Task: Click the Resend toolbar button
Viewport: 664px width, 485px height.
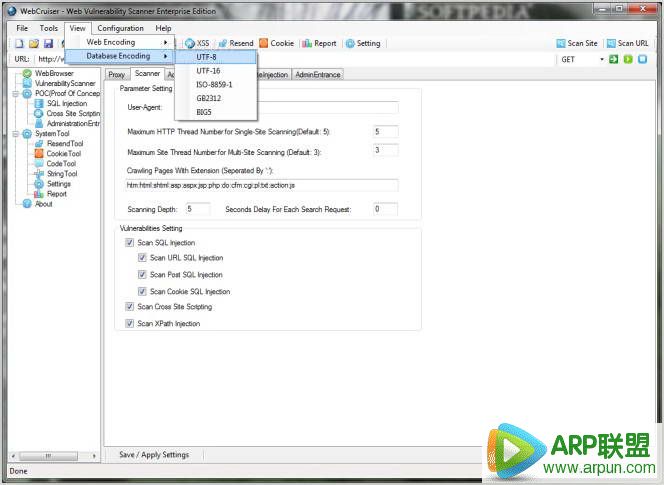Action: [x=236, y=43]
